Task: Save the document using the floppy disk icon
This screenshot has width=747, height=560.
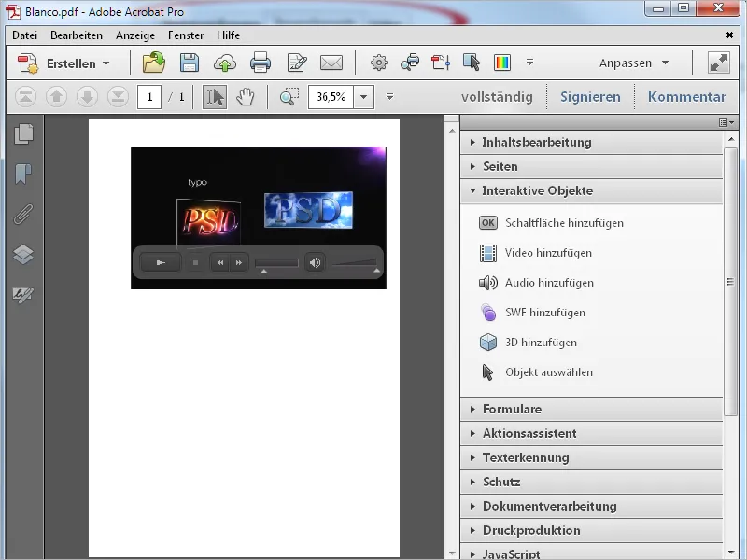Action: (190, 63)
